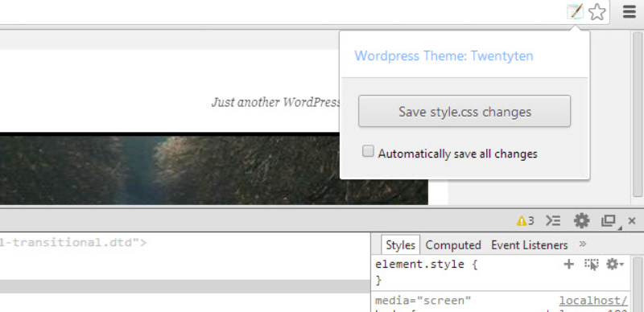Open the localhost/ stylesheet link
The width and height of the screenshot is (644, 312).
tap(593, 301)
